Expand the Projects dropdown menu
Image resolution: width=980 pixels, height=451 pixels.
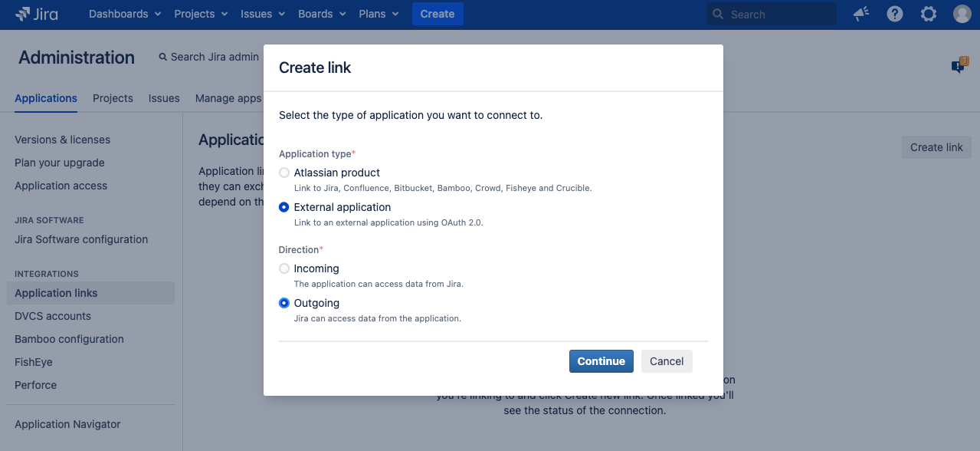pos(201,14)
